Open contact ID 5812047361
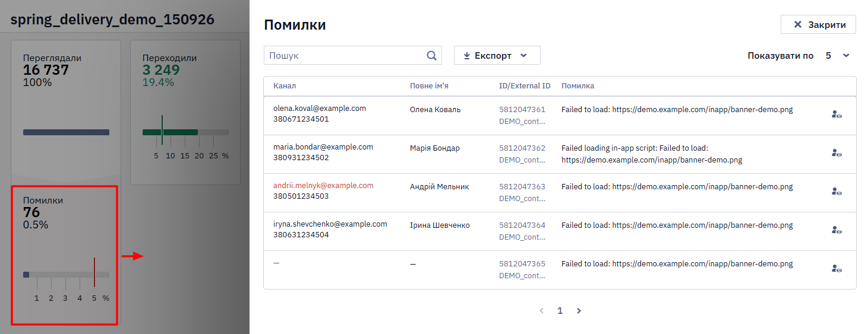Viewport: 868px width, 334px height. (x=522, y=110)
